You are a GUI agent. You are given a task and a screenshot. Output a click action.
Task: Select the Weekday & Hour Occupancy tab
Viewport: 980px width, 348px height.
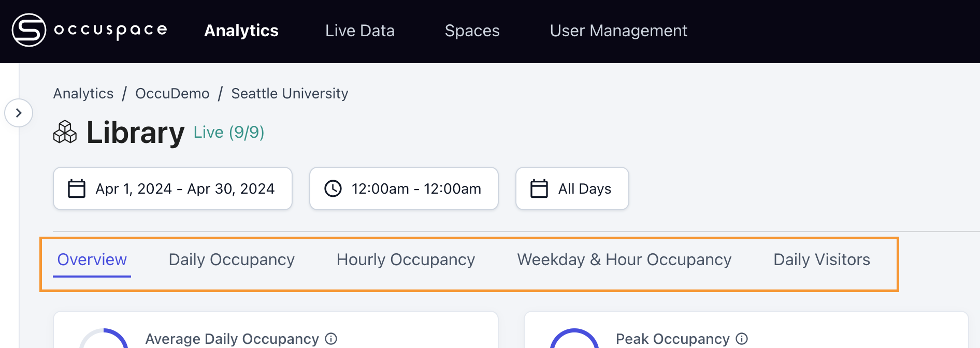click(x=624, y=259)
